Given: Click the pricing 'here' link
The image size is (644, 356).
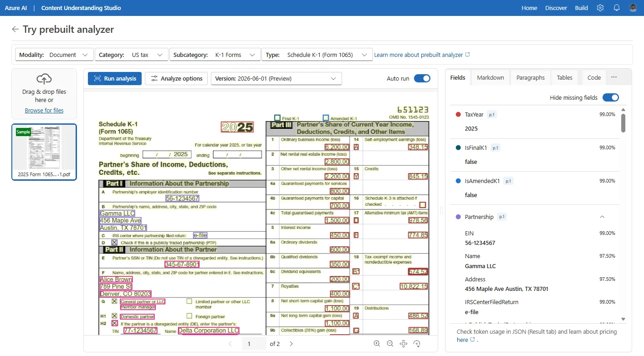Looking at the screenshot, I should click(x=465, y=340).
